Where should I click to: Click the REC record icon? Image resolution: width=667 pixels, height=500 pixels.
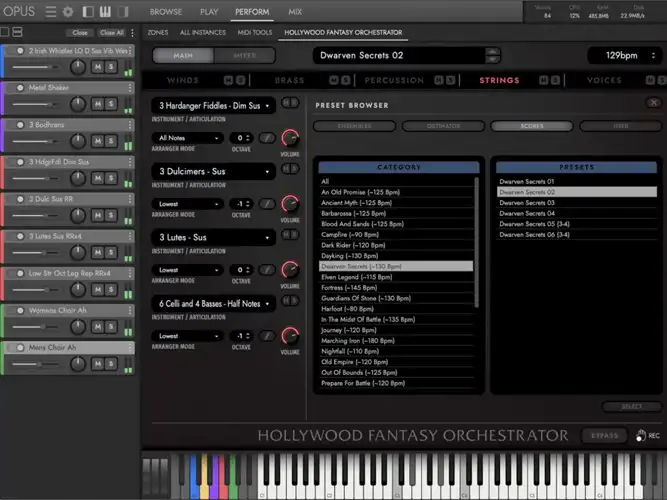tap(647, 436)
